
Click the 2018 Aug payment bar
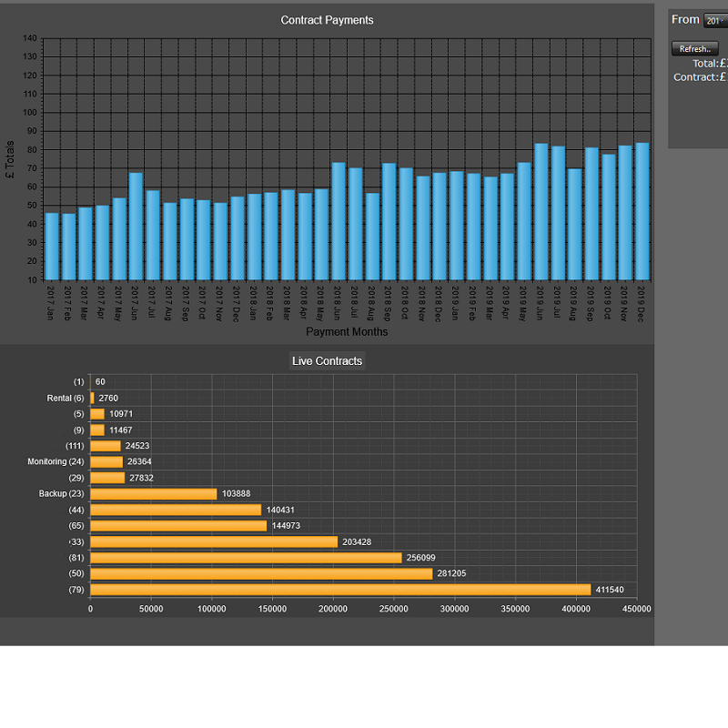tap(372, 237)
